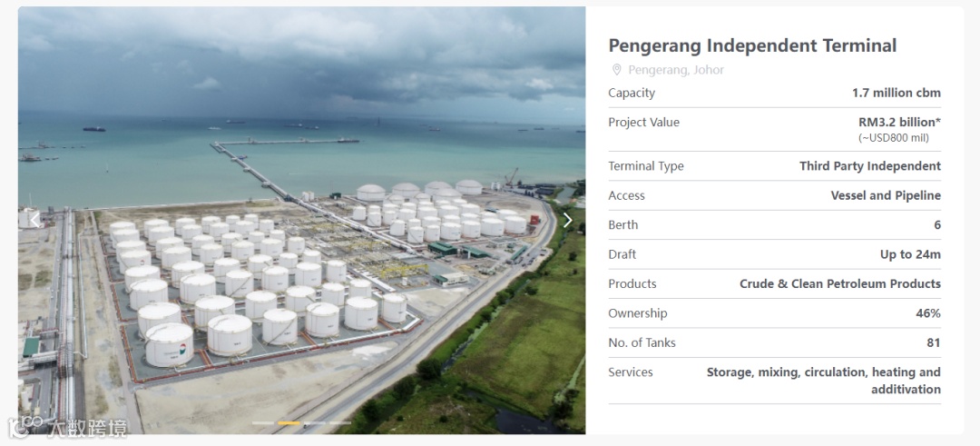Click the Vessel and Pipeline access value

click(886, 196)
